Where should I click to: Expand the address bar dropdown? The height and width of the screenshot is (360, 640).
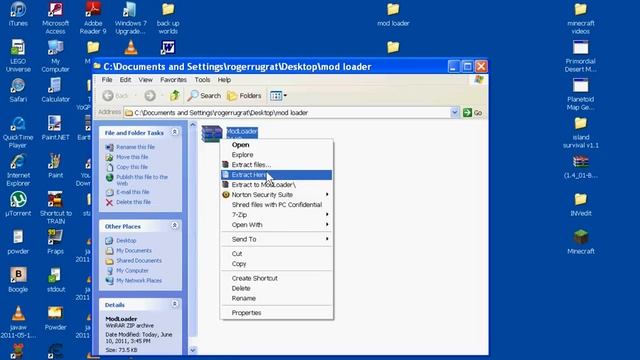454,112
